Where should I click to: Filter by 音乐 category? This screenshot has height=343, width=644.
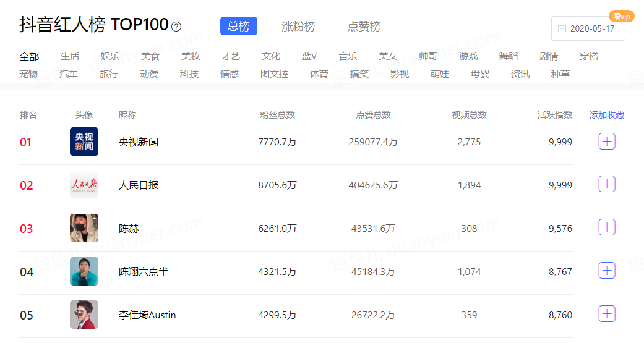(x=348, y=56)
